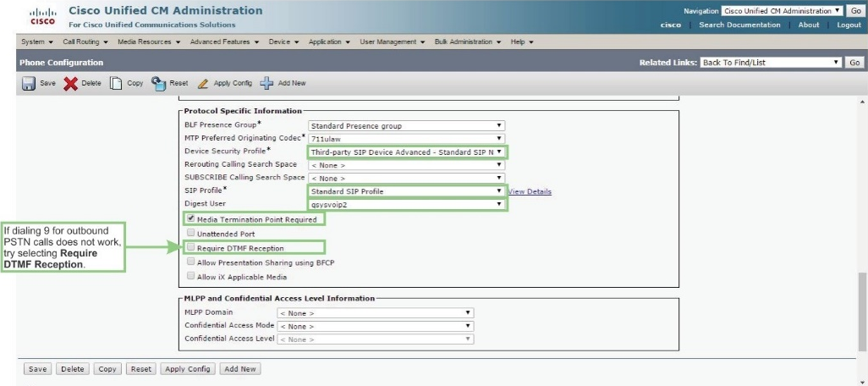Enable the Require DTMF Reception checkbox
The width and height of the screenshot is (868, 386).
click(x=190, y=248)
